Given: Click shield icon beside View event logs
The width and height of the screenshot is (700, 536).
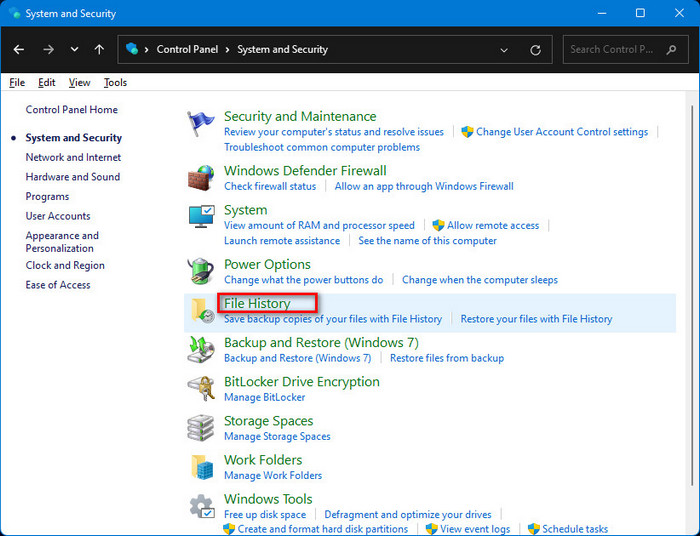Looking at the screenshot, I should 431,529.
